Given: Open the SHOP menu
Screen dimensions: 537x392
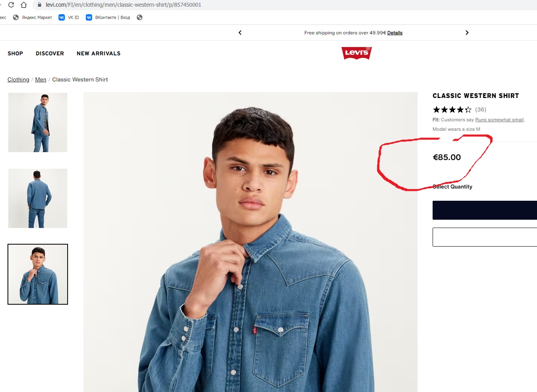Looking at the screenshot, I should tap(15, 53).
